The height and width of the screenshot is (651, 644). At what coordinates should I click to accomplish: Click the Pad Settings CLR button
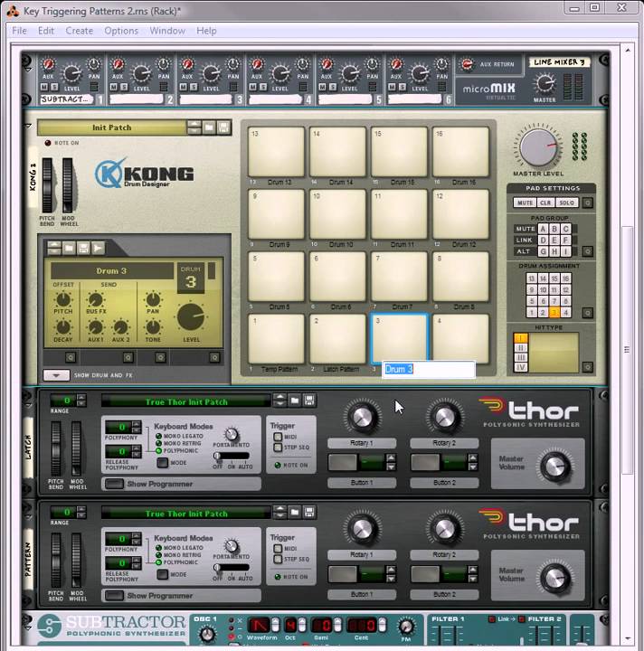545,203
